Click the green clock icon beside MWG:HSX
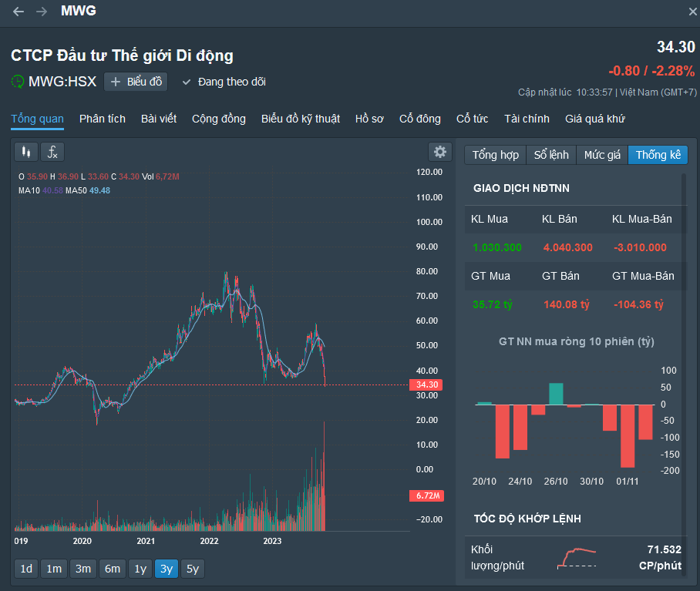 click(x=18, y=82)
